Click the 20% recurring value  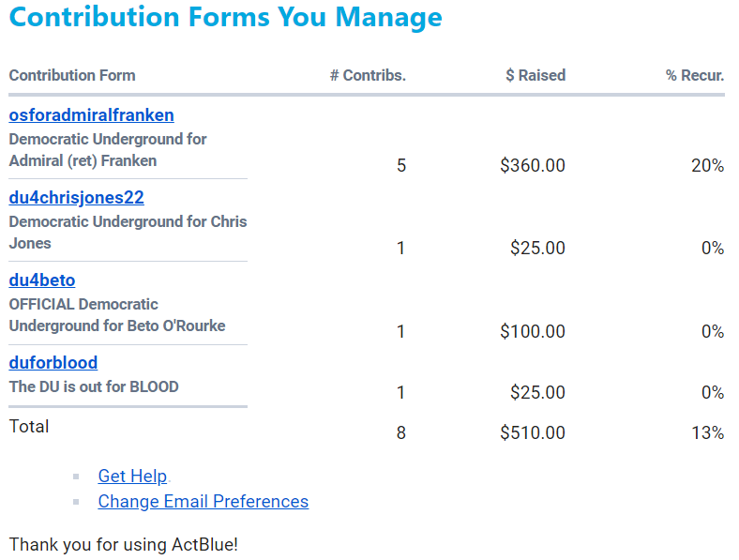(707, 166)
